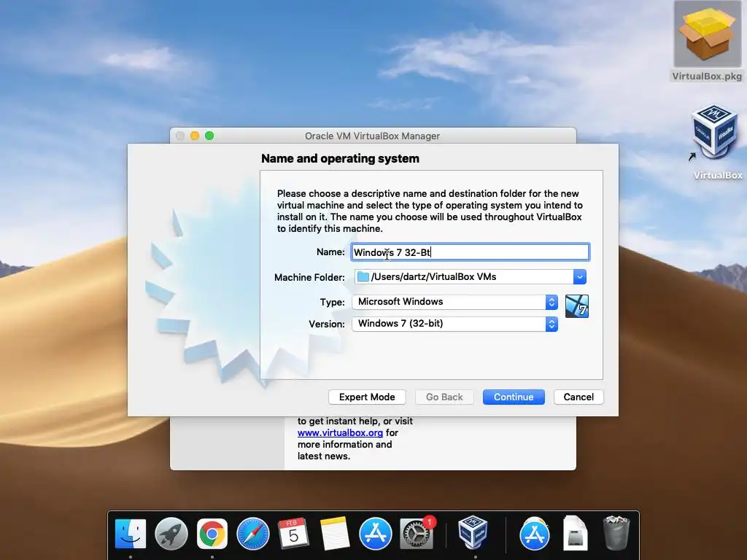747x560 pixels.
Task: Cancel the new virtual machine wizard
Action: (578, 397)
